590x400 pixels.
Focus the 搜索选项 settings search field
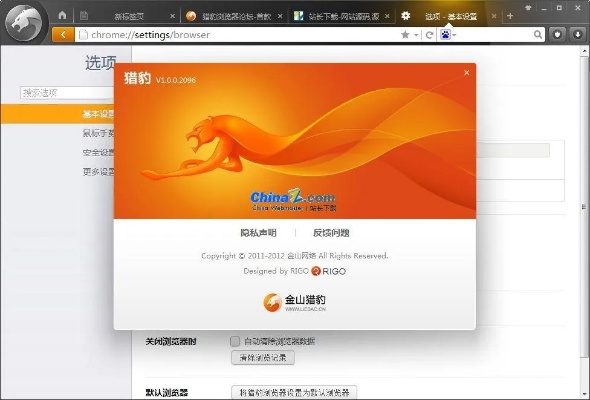(67, 93)
